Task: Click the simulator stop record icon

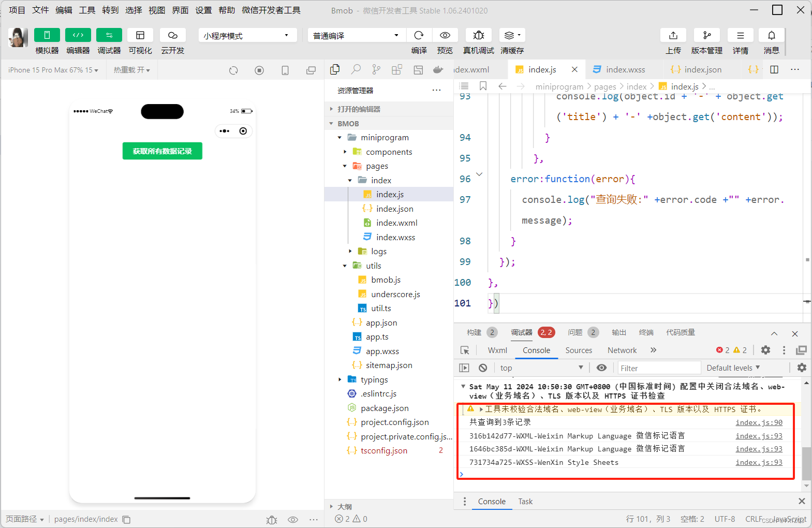Action: click(x=259, y=70)
